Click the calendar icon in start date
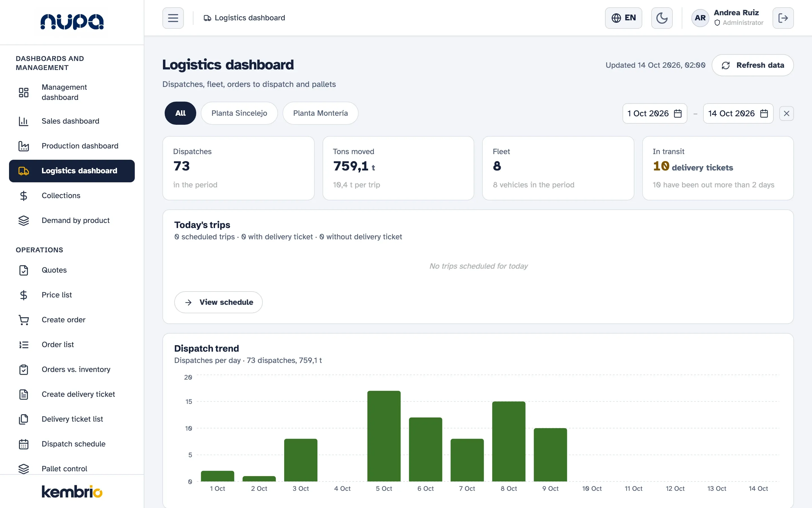Viewport: 812px width, 508px height. click(x=678, y=113)
